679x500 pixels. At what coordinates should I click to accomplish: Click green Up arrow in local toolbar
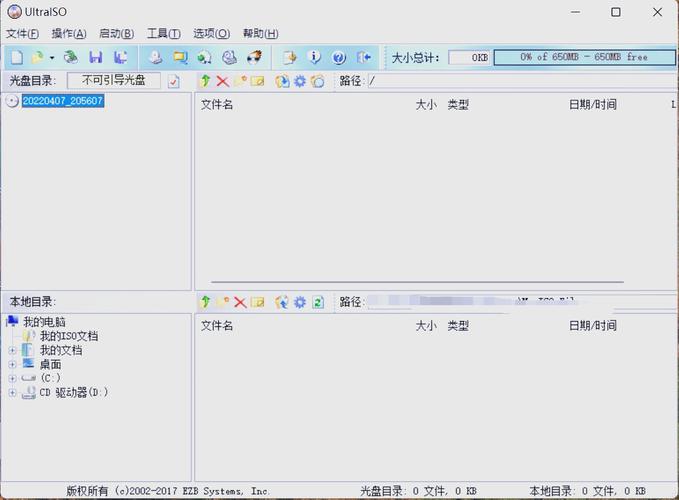click(x=206, y=302)
